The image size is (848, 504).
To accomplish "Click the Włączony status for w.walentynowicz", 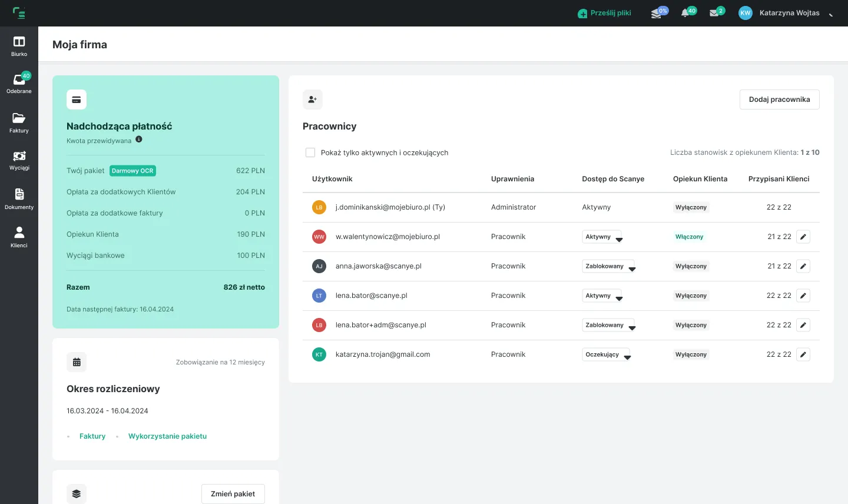I will coord(689,237).
